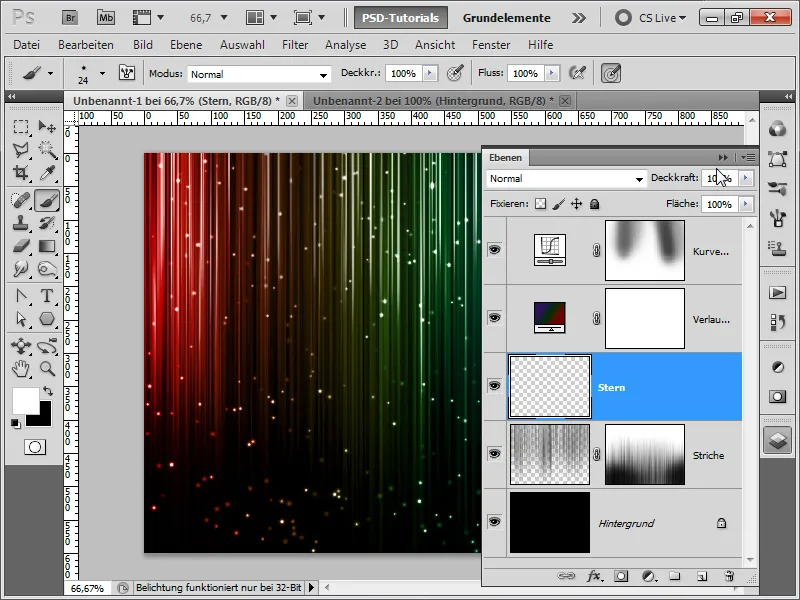Viewport: 800px width, 600px height.
Task: Open the Deckkraft layer opacity arrow
Action: pyautogui.click(x=745, y=178)
